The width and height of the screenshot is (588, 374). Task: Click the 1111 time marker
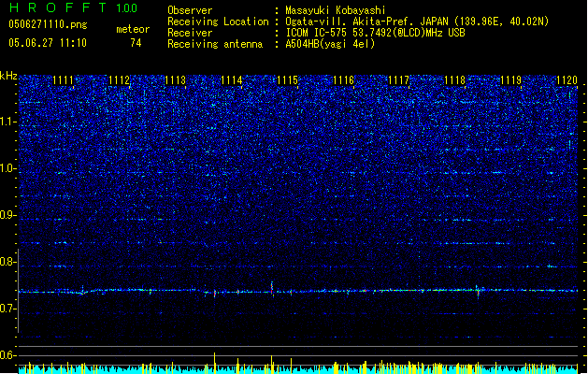click(x=63, y=80)
